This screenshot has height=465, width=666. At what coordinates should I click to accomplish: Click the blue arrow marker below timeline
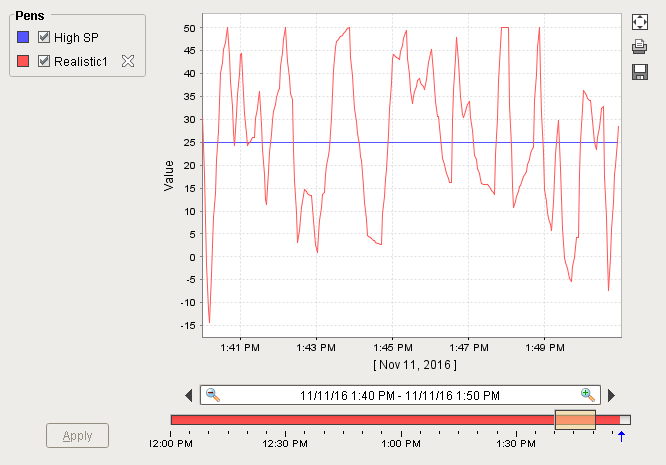pyautogui.click(x=621, y=435)
